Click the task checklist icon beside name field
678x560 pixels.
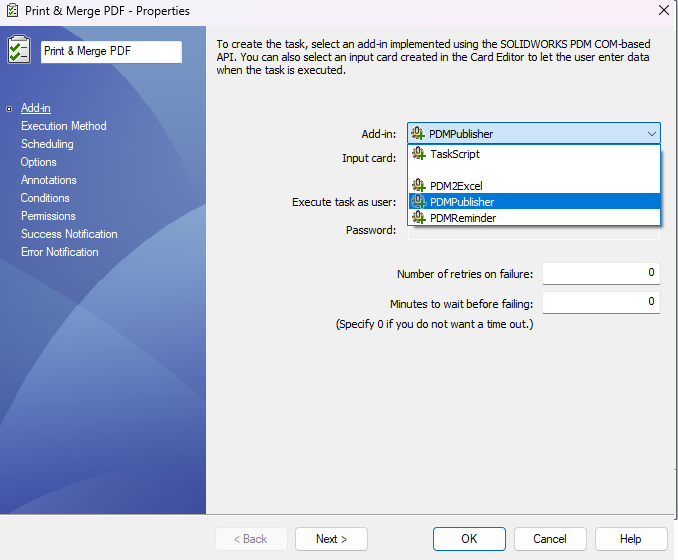[19, 49]
